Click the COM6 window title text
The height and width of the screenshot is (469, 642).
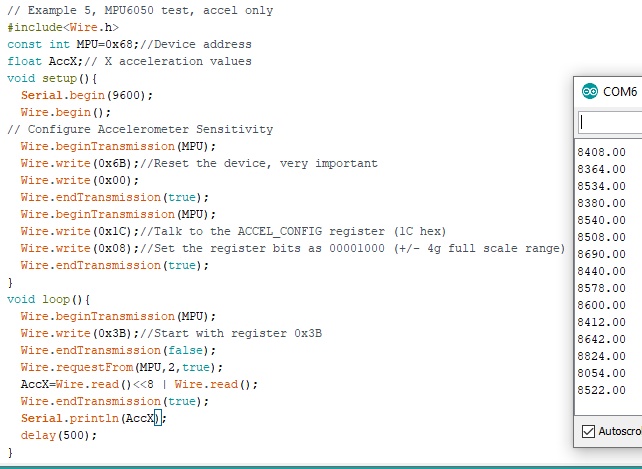coord(619,92)
